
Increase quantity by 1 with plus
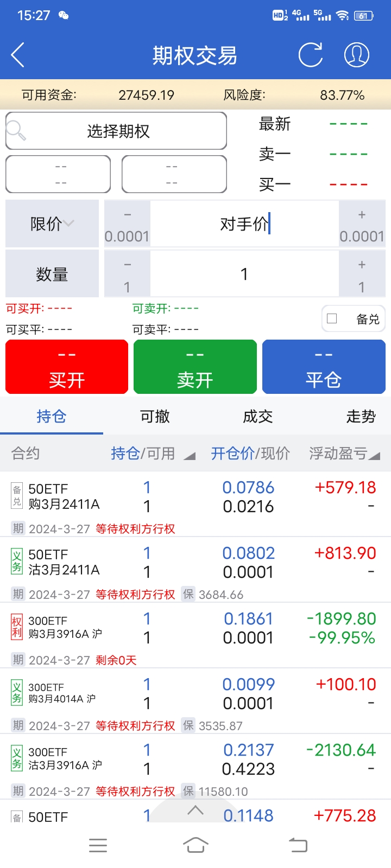[x=362, y=274]
